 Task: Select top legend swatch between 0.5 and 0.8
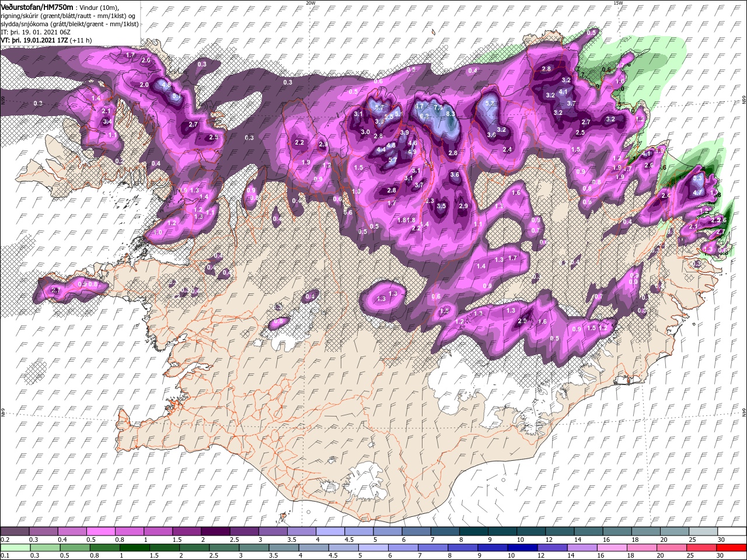[x=102, y=531]
